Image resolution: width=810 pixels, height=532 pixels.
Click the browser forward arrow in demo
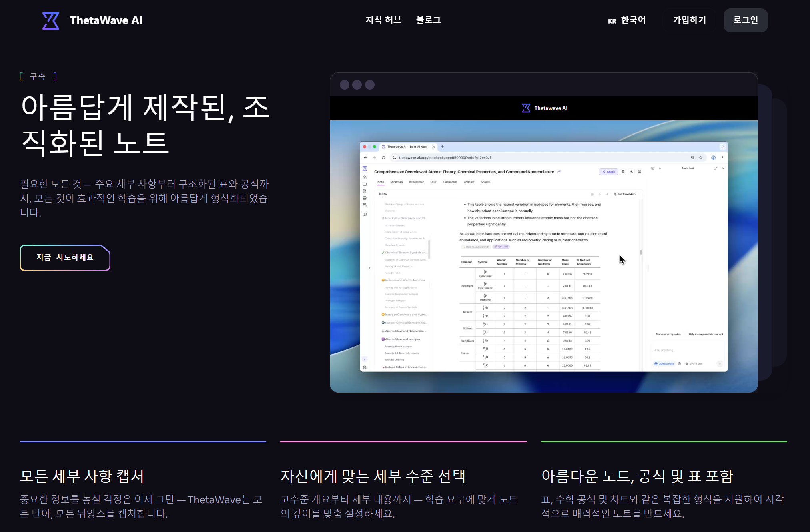coord(375,158)
